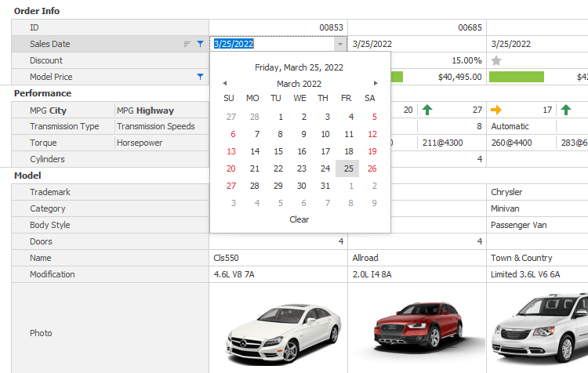Image resolution: width=588 pixels, height=373 pixels.
Task: Select March 31 in the calendar
Action: coord(325,186)
